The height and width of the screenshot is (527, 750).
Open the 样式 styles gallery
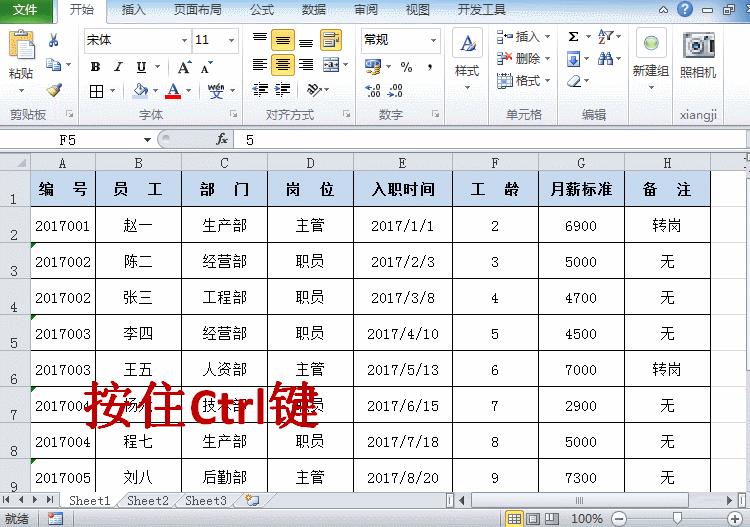pos(467,59)
